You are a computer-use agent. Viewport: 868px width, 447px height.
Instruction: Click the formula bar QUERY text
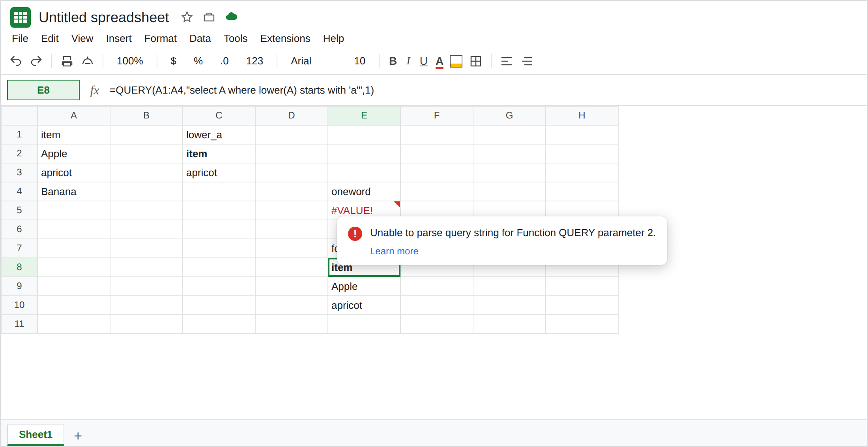(x=241, y=90)
